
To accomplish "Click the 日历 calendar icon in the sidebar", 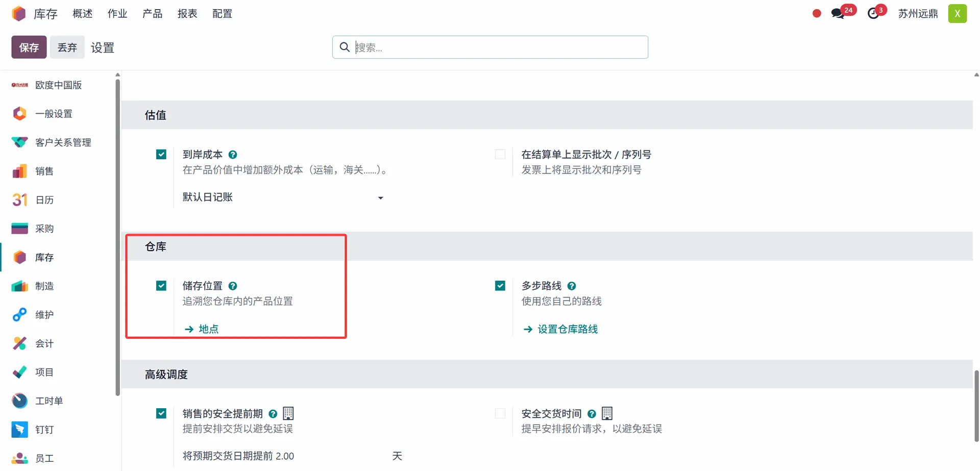I will pos(20,200).
